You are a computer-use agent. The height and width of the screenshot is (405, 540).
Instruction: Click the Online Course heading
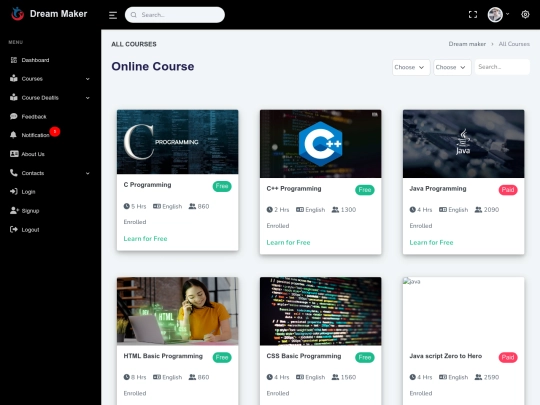(x=153, y=66)
